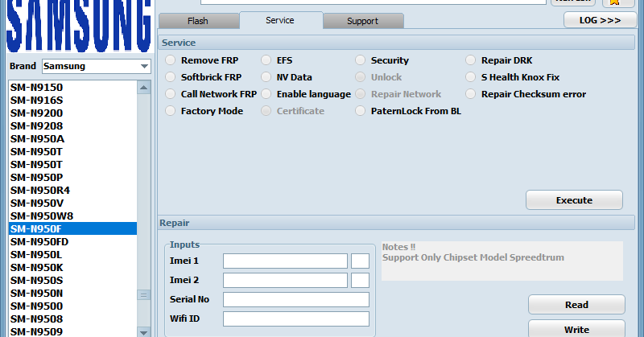
Task: Select SM-N950N in model list
Action: click(72, 293)
